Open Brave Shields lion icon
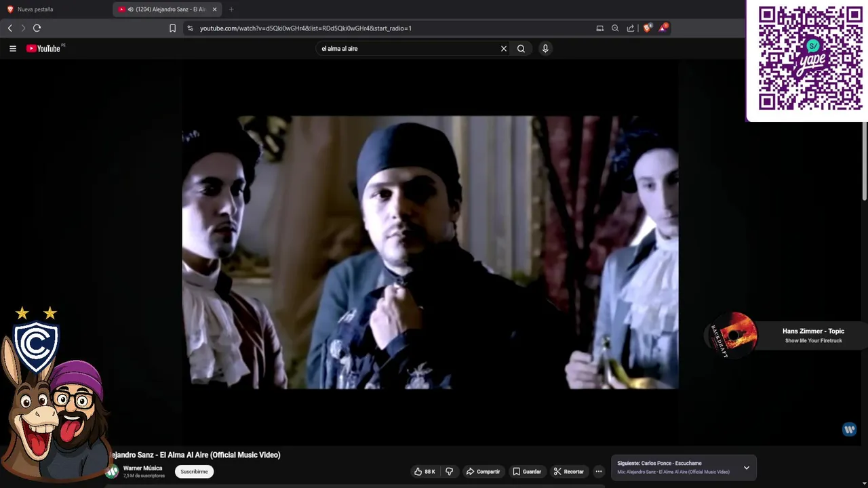This screenshot has width=868, height=488. (x=647, y=28)
